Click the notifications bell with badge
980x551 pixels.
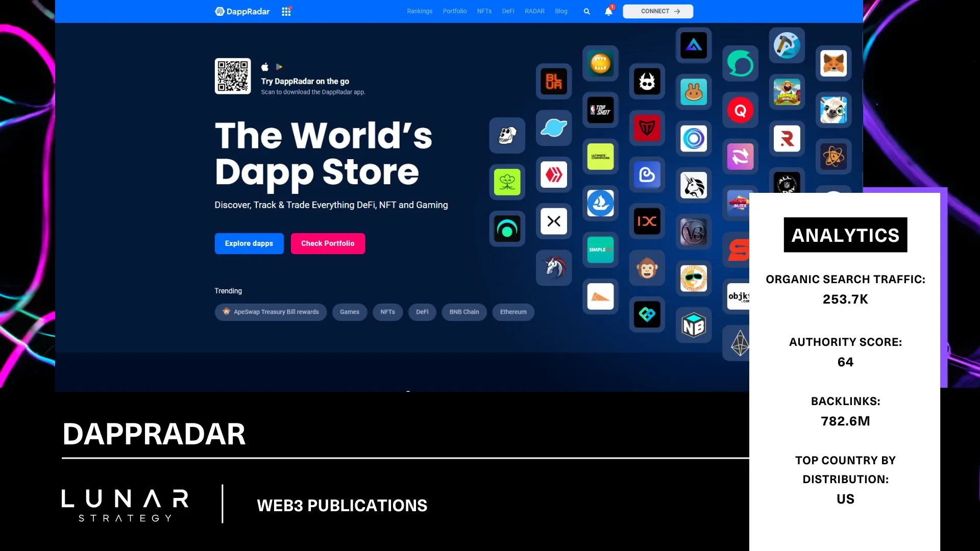[x=608, y=11]
